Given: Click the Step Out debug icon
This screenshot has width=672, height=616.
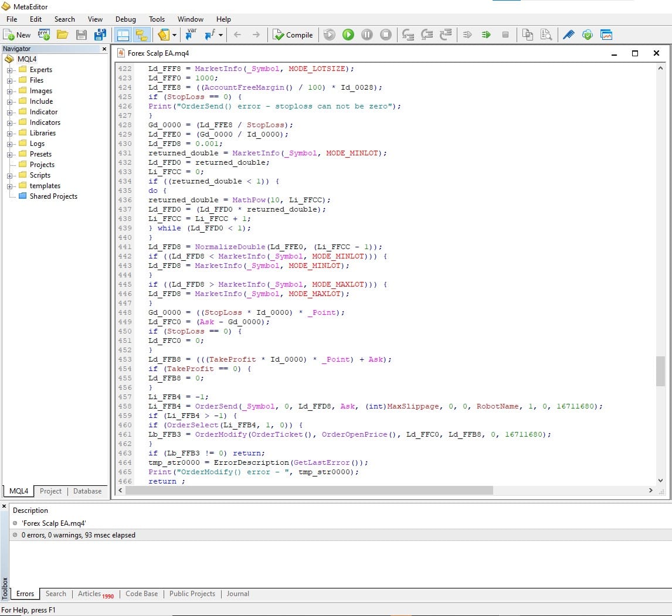Looking at the screenshot, I should (446, 35).
